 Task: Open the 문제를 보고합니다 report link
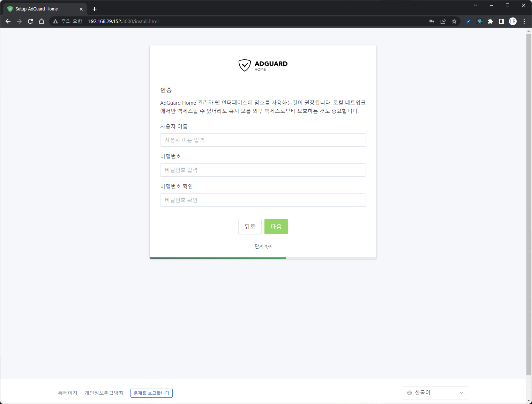[151, 393]
